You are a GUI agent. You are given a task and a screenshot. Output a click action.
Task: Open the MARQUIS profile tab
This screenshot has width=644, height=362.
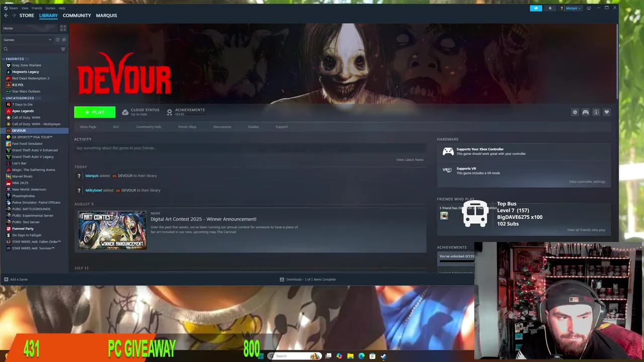107,16
